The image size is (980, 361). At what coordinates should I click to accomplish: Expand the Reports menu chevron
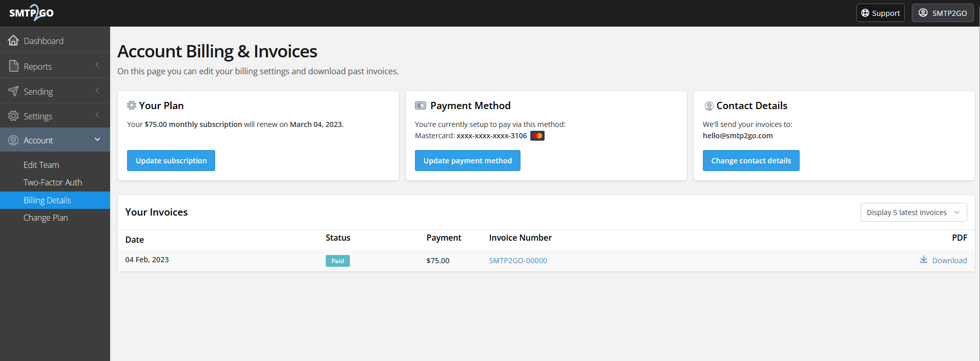coord(97,65)
